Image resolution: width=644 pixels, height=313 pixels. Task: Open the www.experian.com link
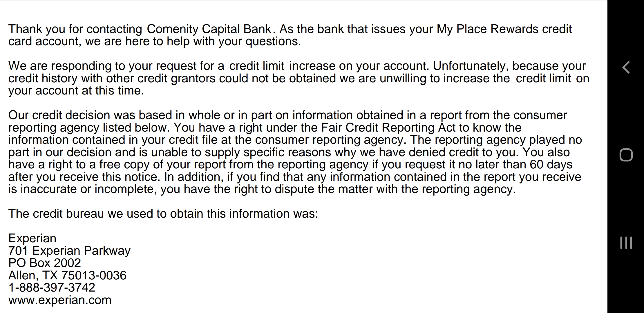[x=60, y=300]
